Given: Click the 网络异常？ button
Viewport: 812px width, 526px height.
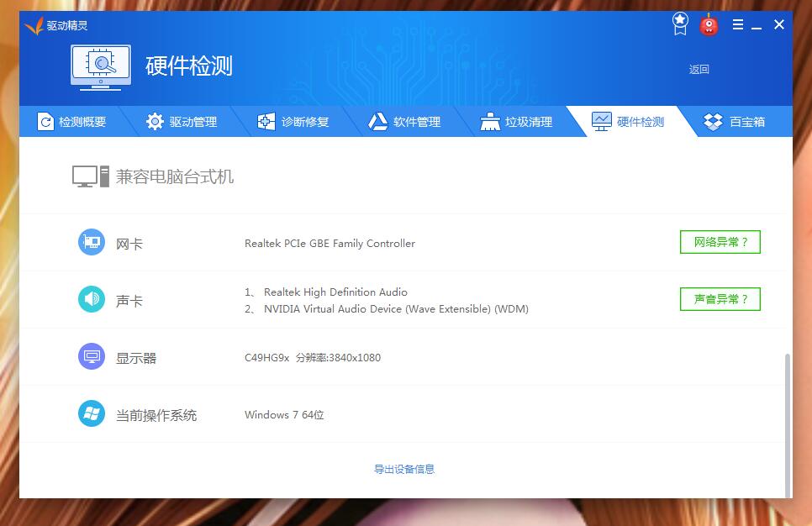Looking at the screenshot, I should [x=720, y=242].
